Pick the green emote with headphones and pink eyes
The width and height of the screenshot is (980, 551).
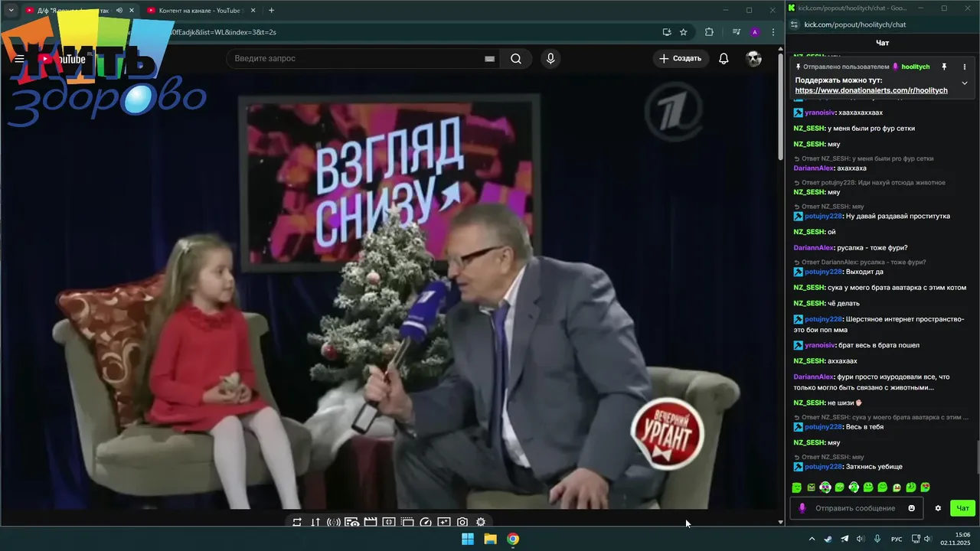(825, 487)
